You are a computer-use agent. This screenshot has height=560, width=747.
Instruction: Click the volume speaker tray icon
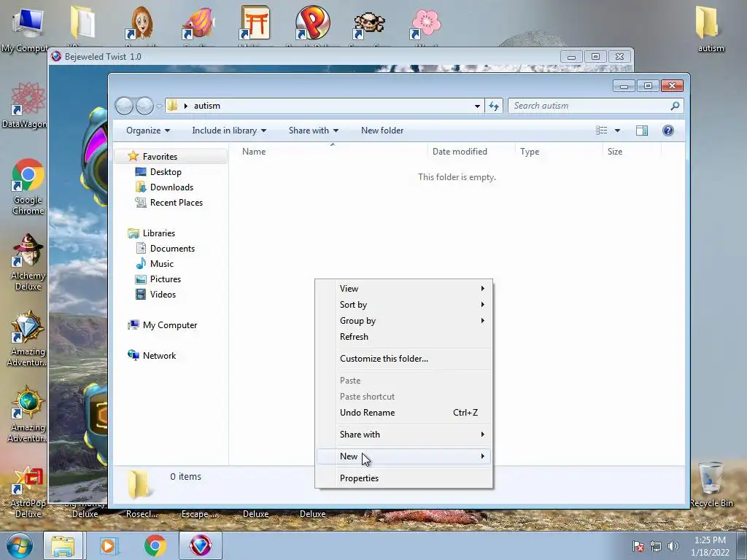[673, 546]
